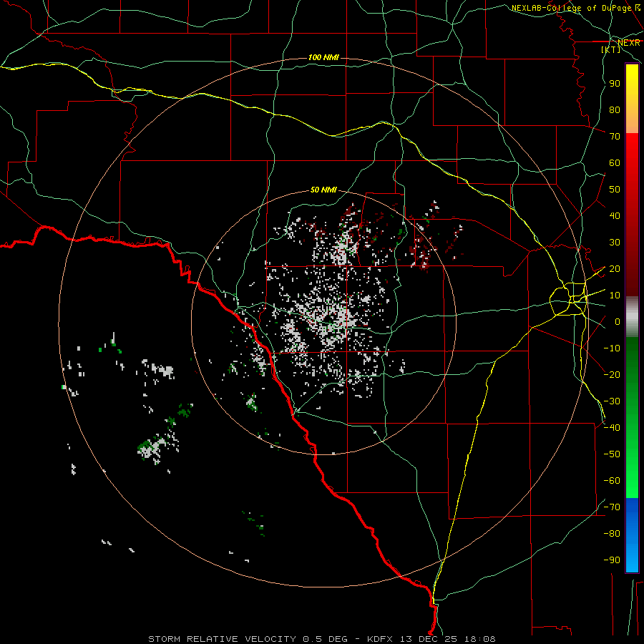Click the "[KT]" units label above color bar

pyautogui.click(x=611, y=49)
